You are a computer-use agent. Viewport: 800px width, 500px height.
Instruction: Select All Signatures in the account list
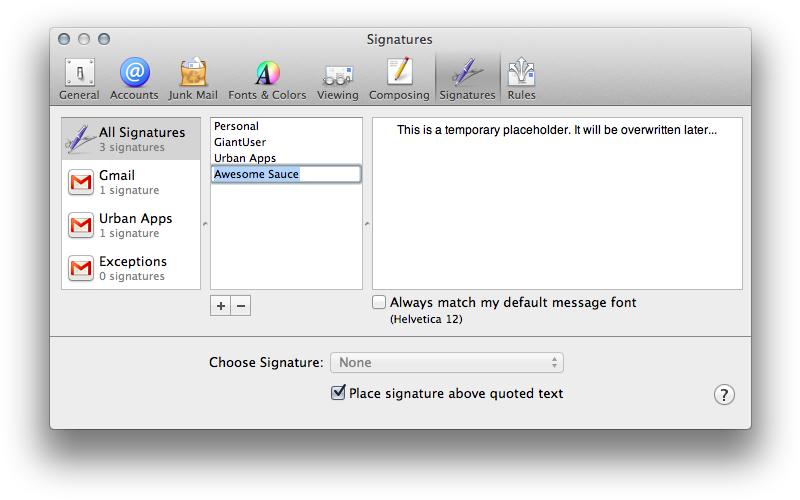tap(131, 139)
